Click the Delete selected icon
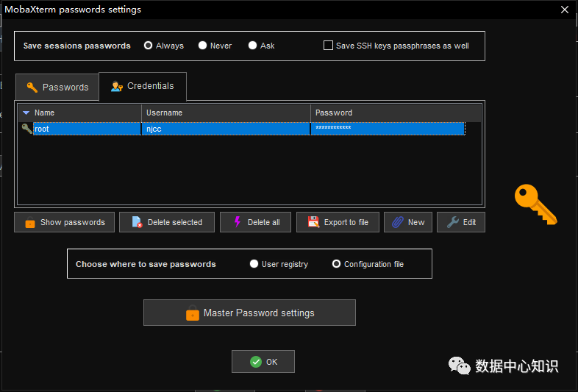 point(137,222)
